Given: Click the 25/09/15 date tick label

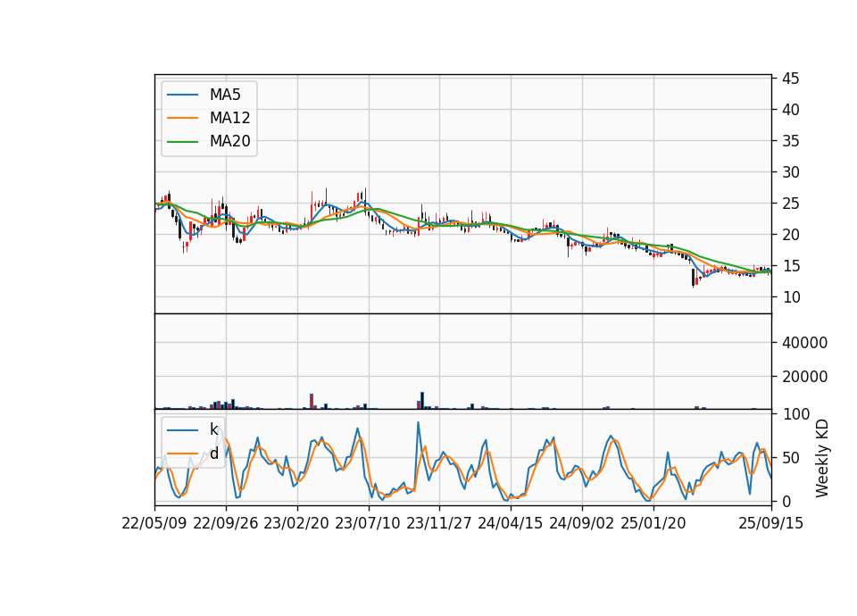Looking at the screenshot, I should tap(770, 523).
